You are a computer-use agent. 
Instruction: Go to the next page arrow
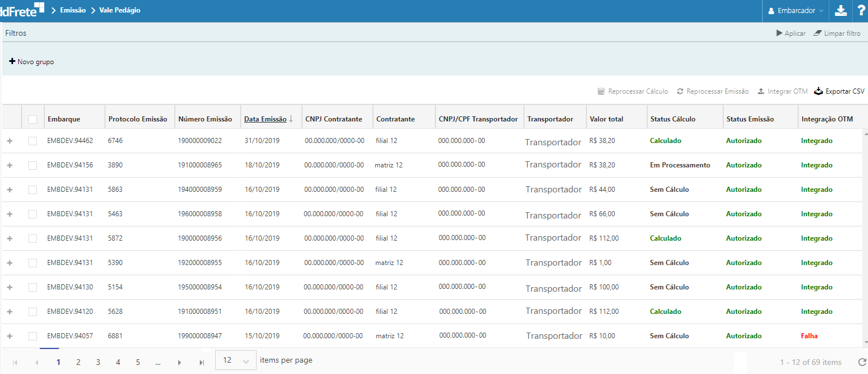click(x=179, y=362)
